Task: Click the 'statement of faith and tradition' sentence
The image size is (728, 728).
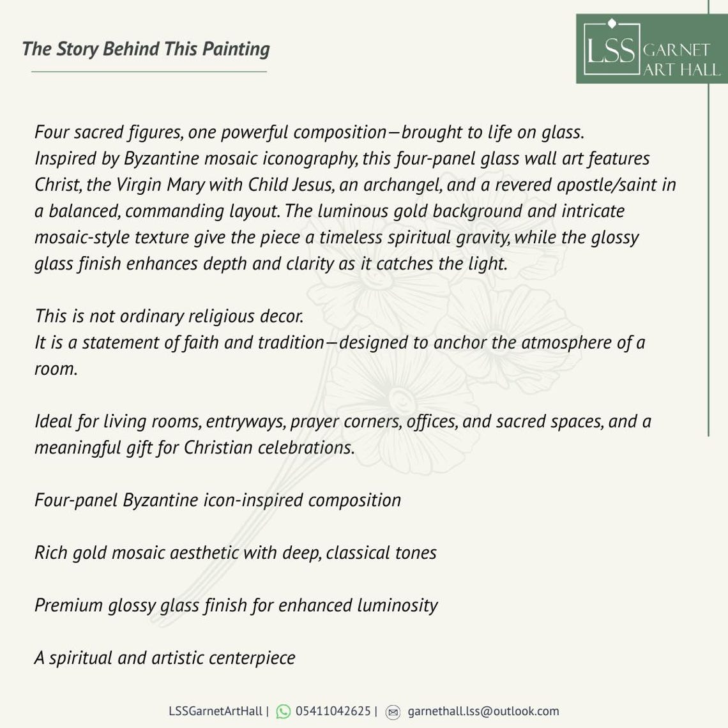Action: 340,356
